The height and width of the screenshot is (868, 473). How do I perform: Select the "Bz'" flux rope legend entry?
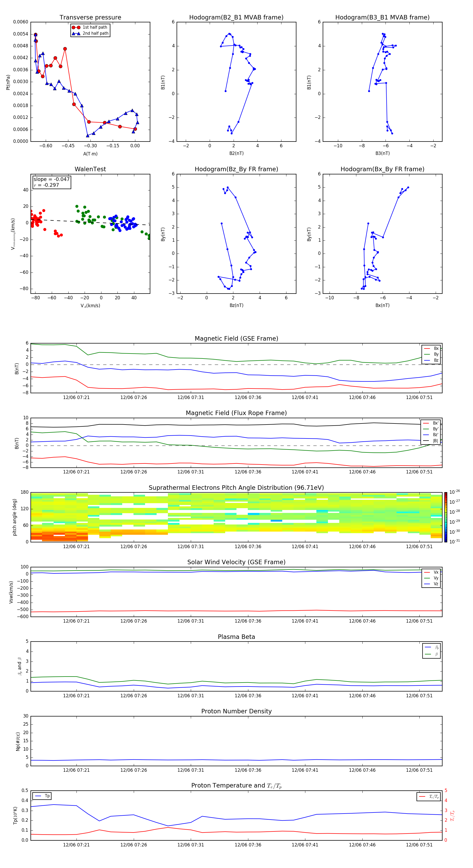431,435
